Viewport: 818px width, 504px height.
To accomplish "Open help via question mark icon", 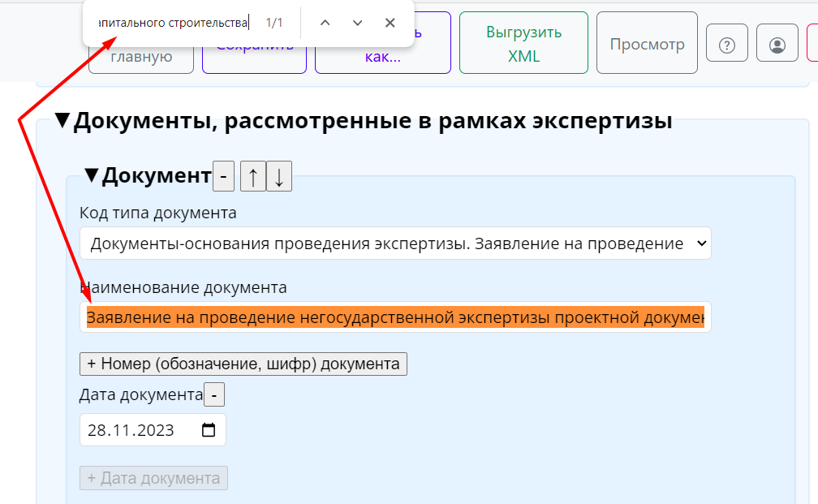I will point(727,45).
